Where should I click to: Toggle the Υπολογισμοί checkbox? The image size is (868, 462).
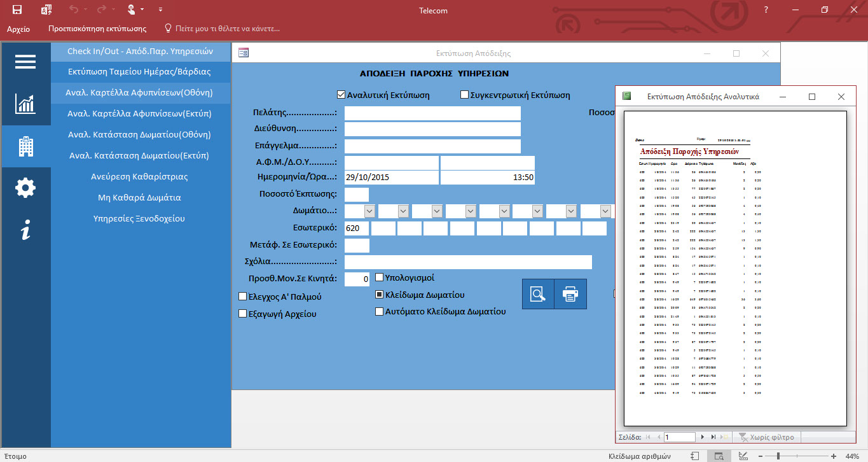click(x=380, y=277)
